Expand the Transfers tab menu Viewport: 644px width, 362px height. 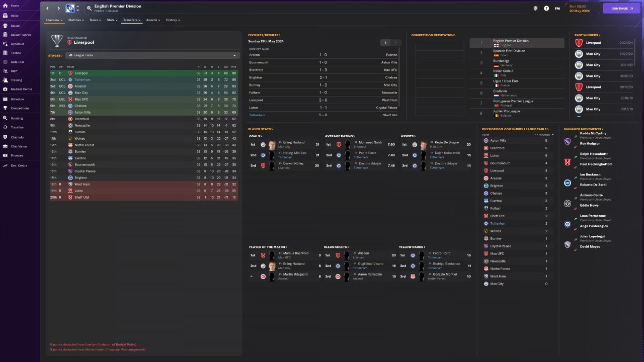pos(132,20)
